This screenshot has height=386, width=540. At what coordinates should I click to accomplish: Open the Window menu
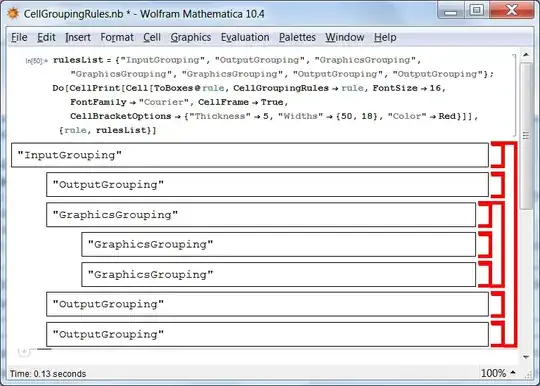[x=345, y=37]
